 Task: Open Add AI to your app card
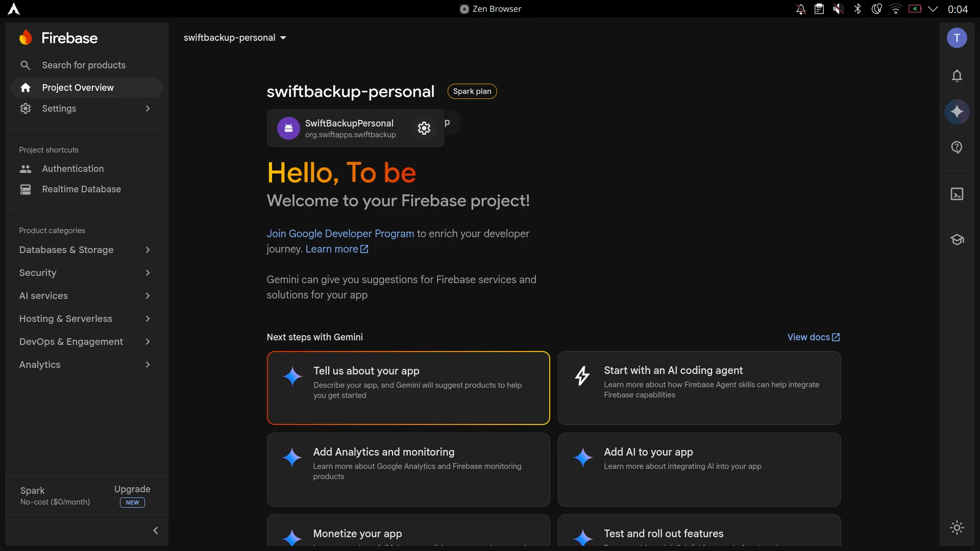coord(699,469)
